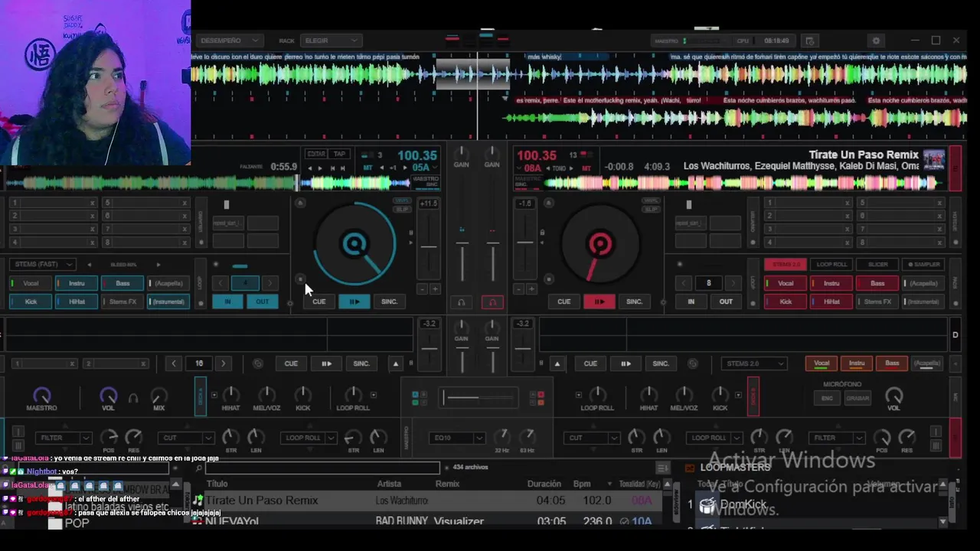Click right deck pitch plus button
This screenshot has width=980, height=551.
click(531, 289)
